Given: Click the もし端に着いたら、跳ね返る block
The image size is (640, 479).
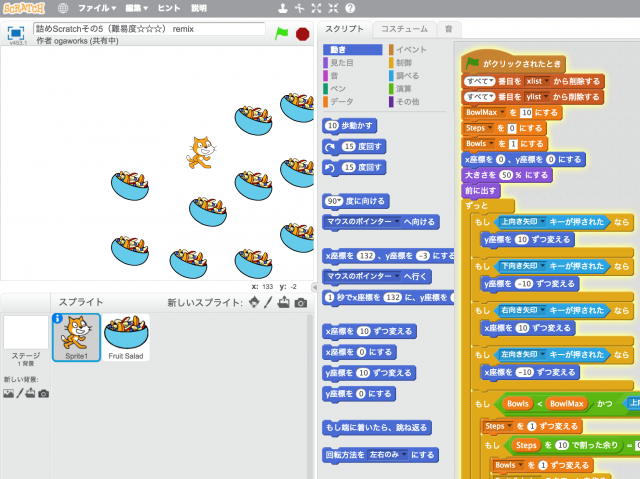Looking at the screenshot, I should pos(376,427).
